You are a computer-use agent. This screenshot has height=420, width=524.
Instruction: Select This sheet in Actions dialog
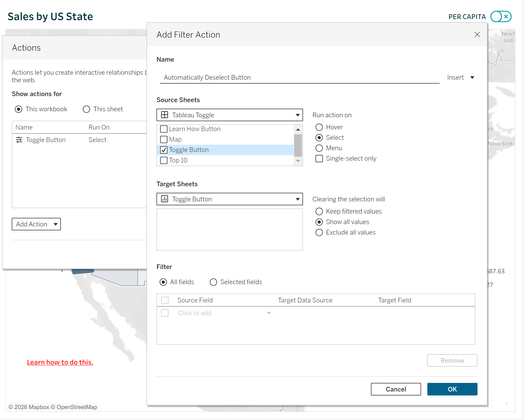pyautogui.click(x=86, y=109)
